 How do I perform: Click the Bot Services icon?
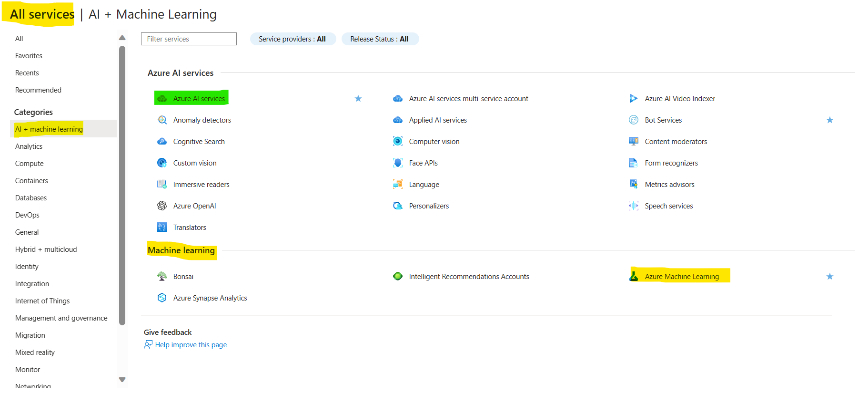(634, 120)
